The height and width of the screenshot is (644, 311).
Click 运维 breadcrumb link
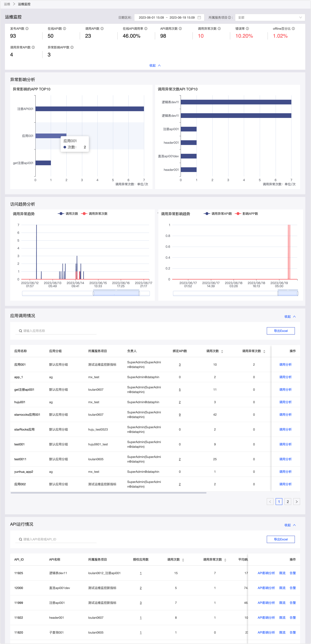coord(7,4)
